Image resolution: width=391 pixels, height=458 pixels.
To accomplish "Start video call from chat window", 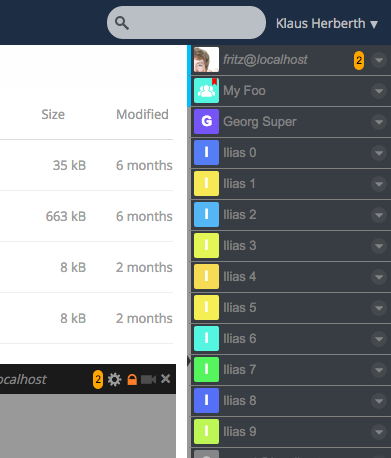I will (x=148, y=379).
